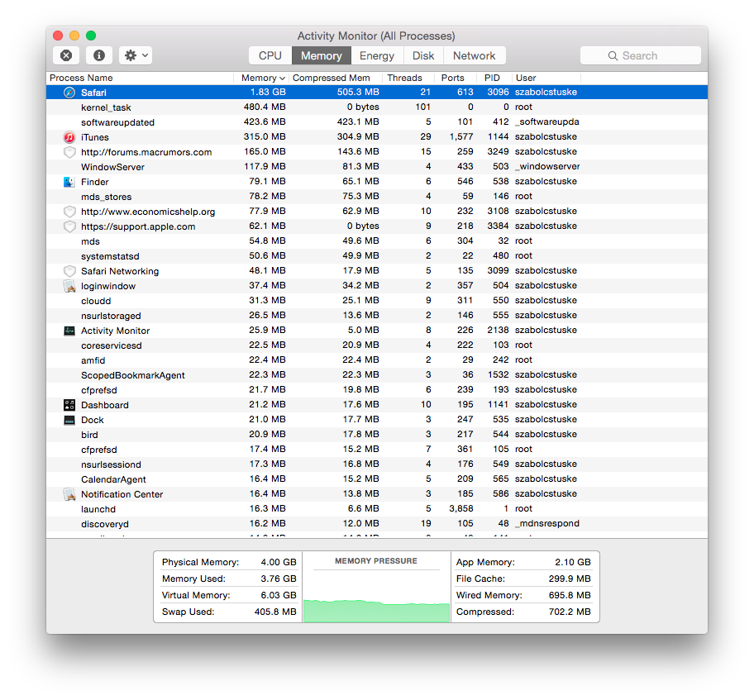Click the Finder app icon
The height and width of the screenshot is (700, 754).
tap(69, 182)
